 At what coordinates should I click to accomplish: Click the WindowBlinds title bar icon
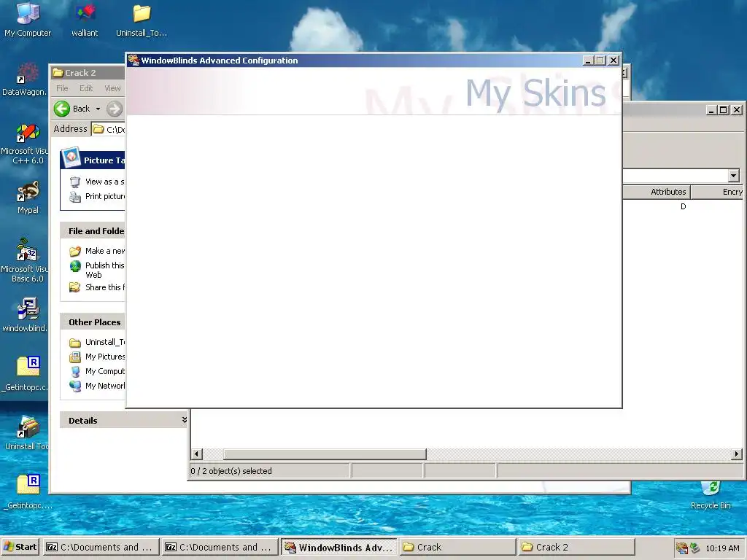pyautogui.click(x=133, y=60)
